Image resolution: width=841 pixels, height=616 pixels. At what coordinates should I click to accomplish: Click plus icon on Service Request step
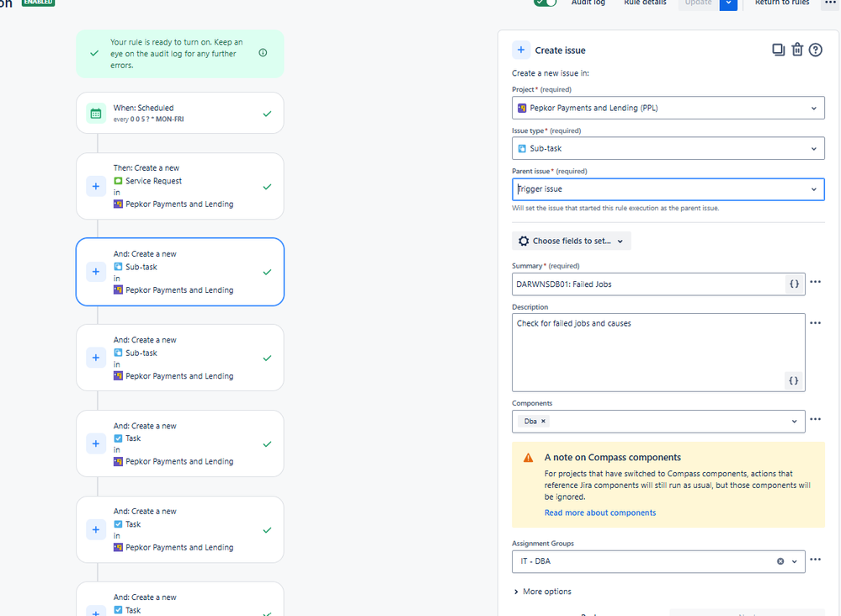(96, 186)
